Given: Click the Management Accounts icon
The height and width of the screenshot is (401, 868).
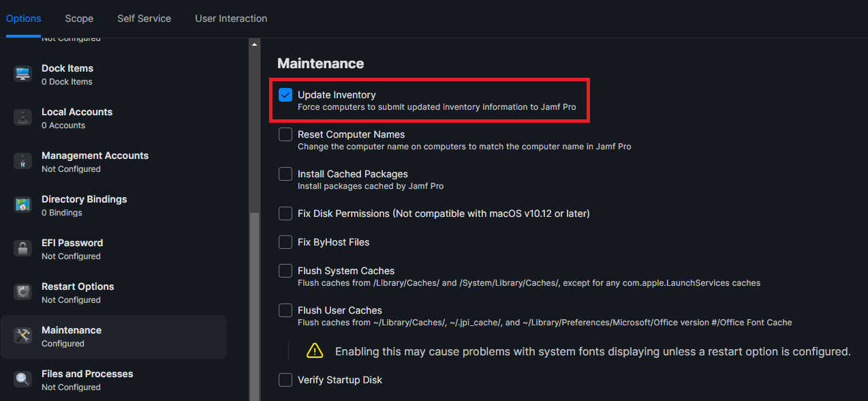Looking at the screenshot, I should (x=23, y=161).
